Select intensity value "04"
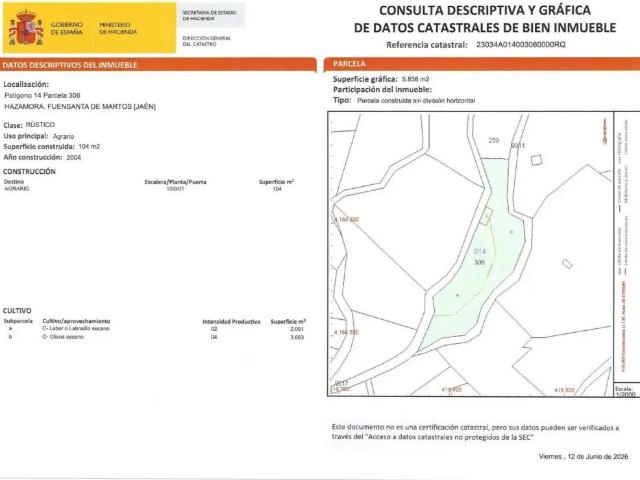This screenshot has height=480, width=640. point(214,337)
